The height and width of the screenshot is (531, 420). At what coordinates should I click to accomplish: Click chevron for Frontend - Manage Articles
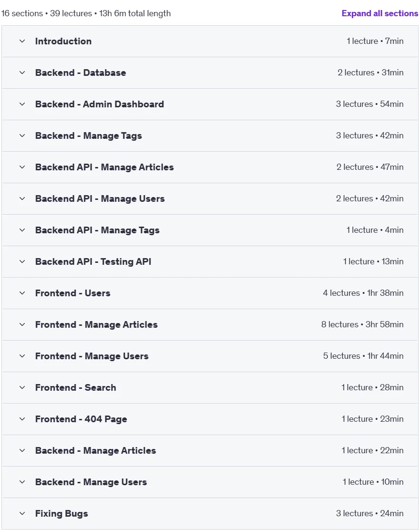[22, 325]
